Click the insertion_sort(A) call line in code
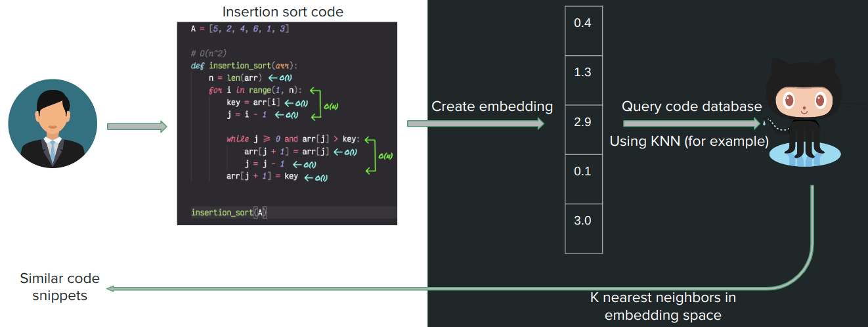 point(229,213)
